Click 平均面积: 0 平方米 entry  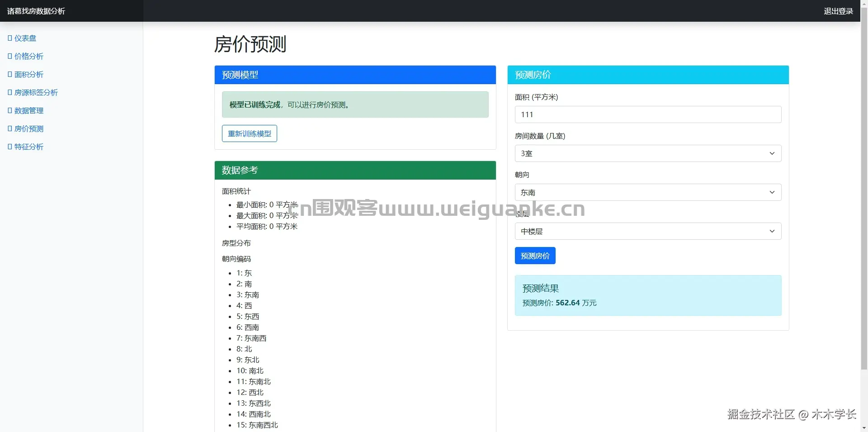coord(267,226)
